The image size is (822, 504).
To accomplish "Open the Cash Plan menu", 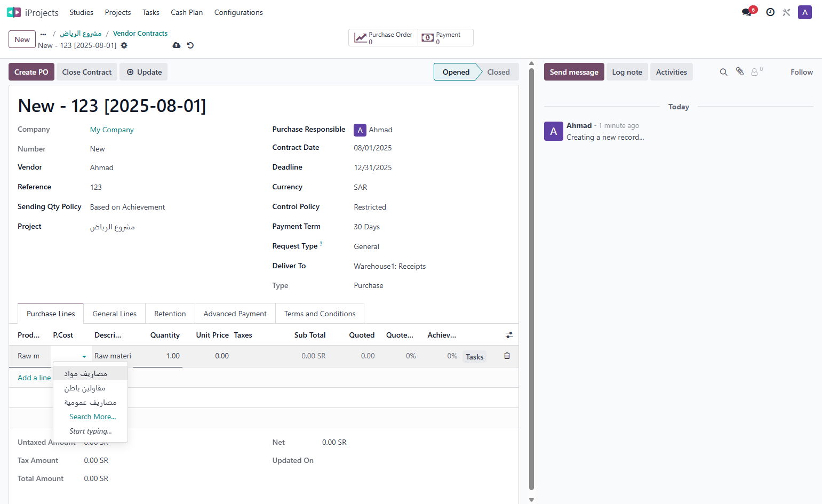I will pyautogui.click(x=187, y=12).
